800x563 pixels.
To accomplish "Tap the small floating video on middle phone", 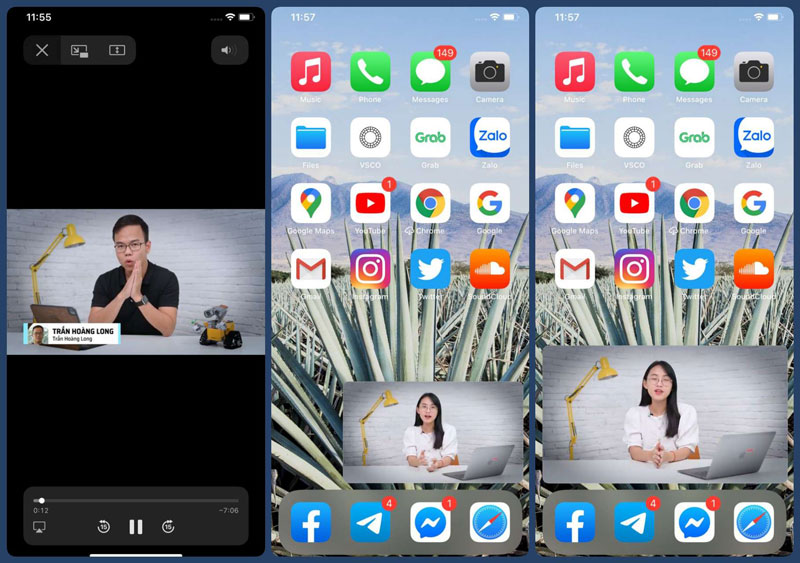I will click(x=432, y=432).
